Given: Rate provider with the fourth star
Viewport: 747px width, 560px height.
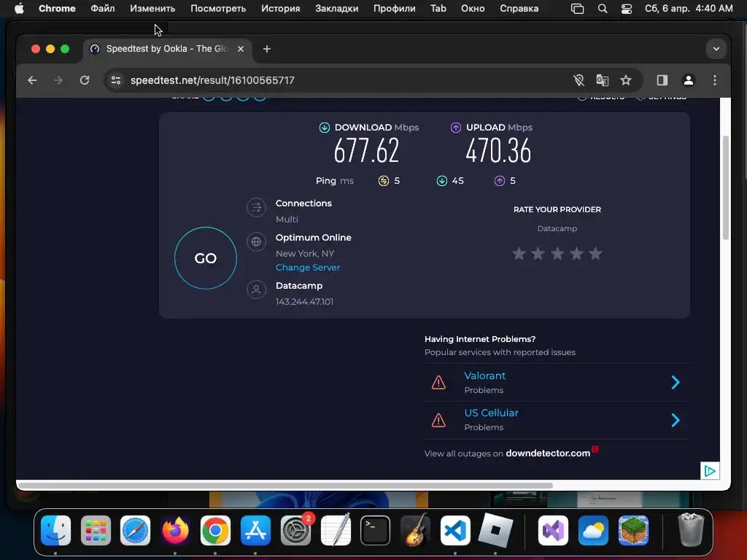Looking at the screenshot, I should pos(576,253).
